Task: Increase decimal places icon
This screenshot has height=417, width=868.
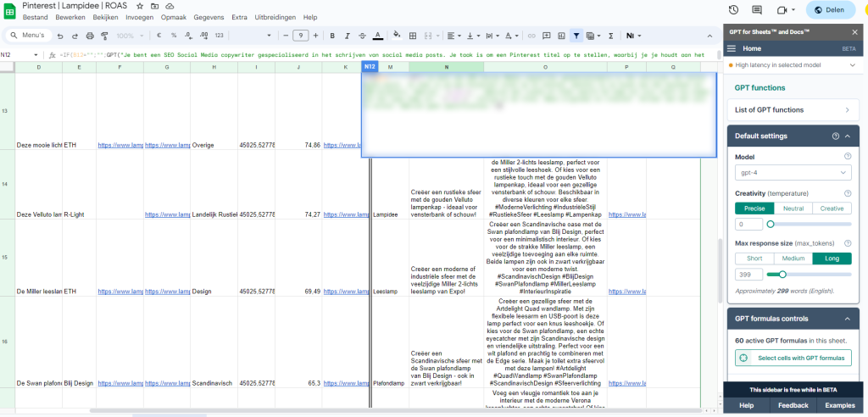Action: click(203, 36)
